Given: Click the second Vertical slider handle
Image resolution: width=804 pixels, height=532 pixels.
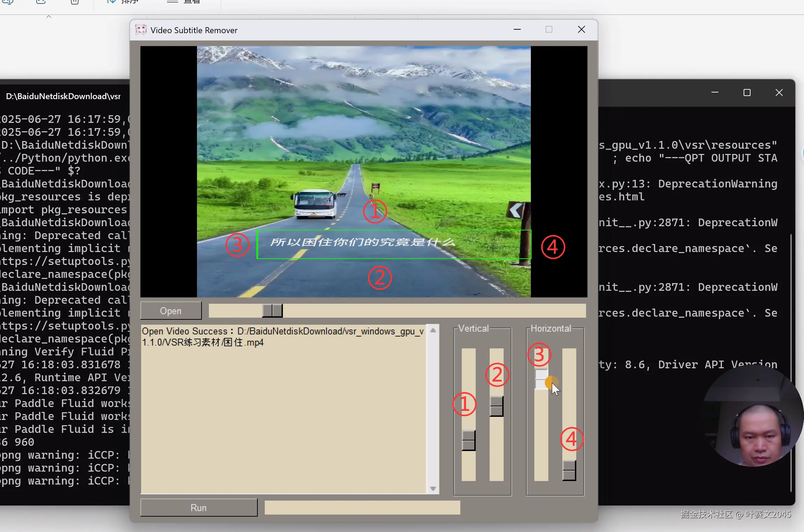Looking at the screenshot, I should tap(496, 406).
